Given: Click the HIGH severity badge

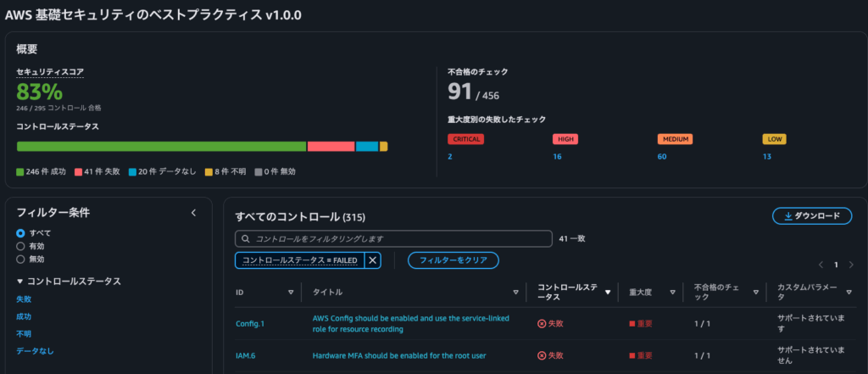Looking at the screenshot, I should click(565, 139).
